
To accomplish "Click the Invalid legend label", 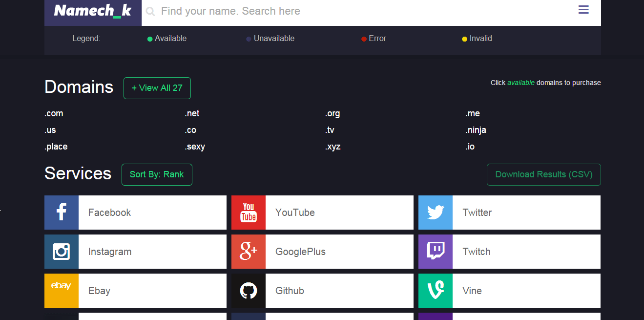I will [x=481, y=39].
